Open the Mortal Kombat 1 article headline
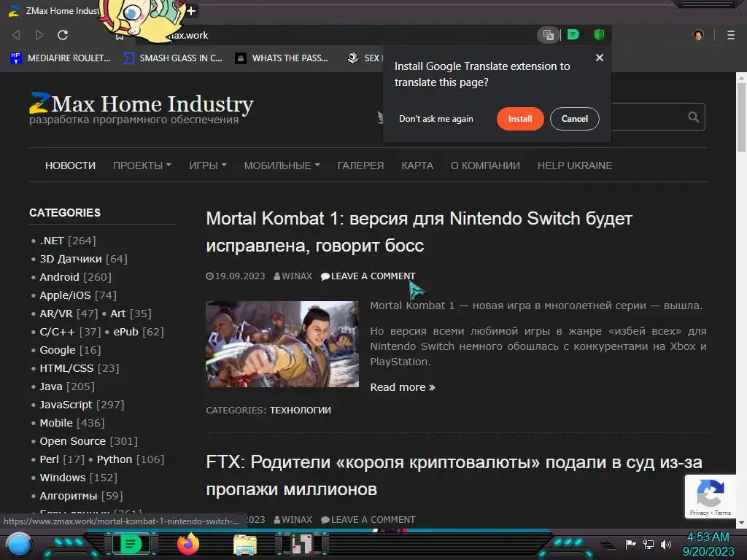Screen dimensions: 747x560 [419, 232]
